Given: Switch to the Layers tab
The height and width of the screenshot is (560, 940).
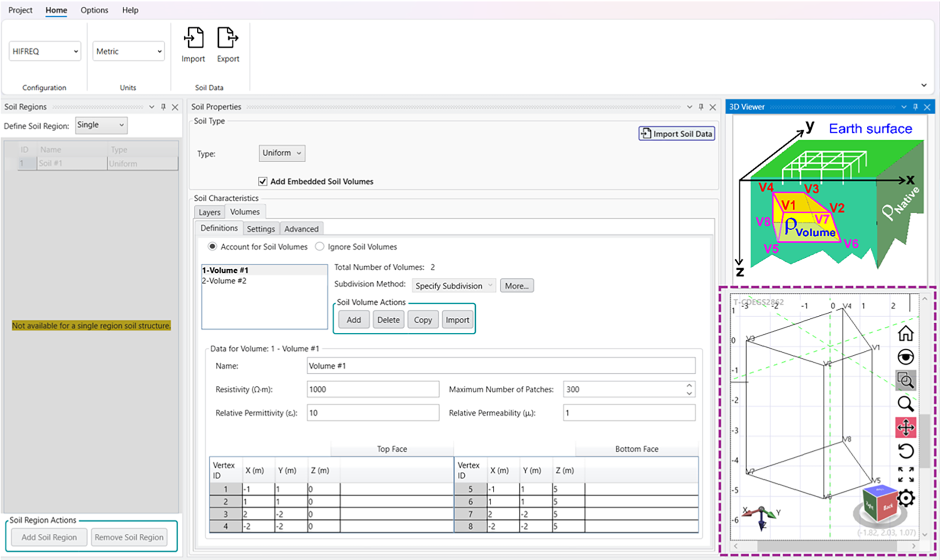Looking at the screenshot, I should 209,212.
